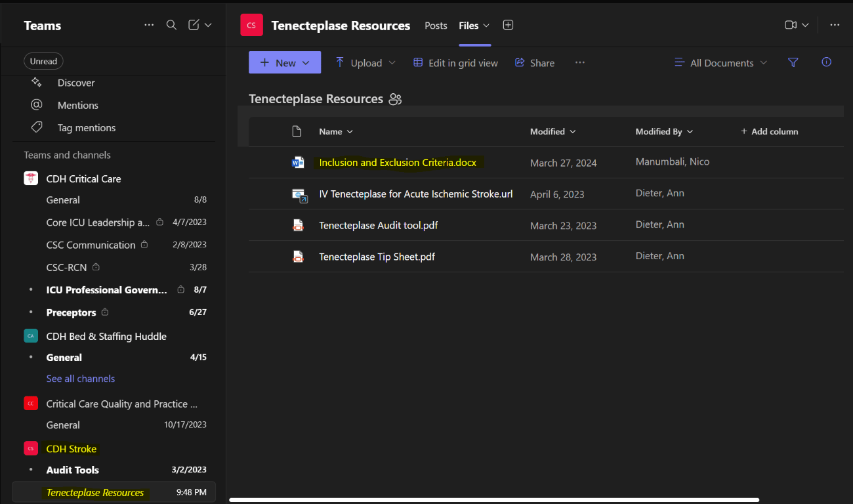Click the CDH Stroke team avatar
853x504 pixels.
31,448
